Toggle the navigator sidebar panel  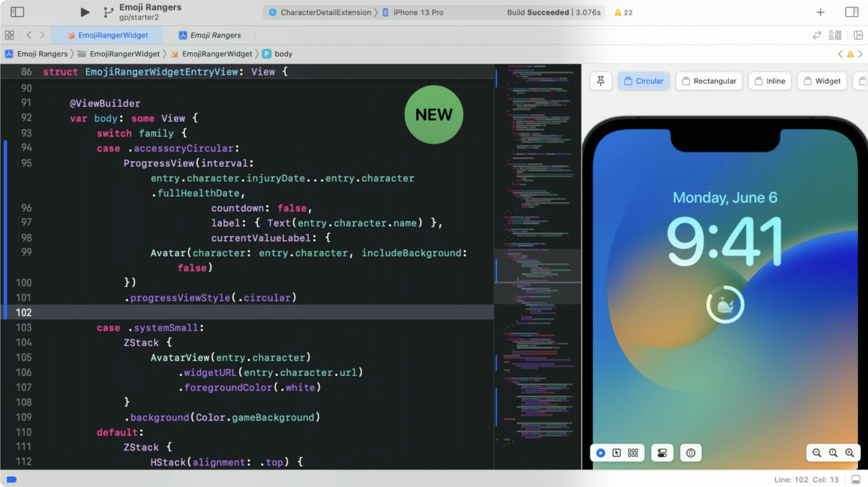click(x=17, y=12)
